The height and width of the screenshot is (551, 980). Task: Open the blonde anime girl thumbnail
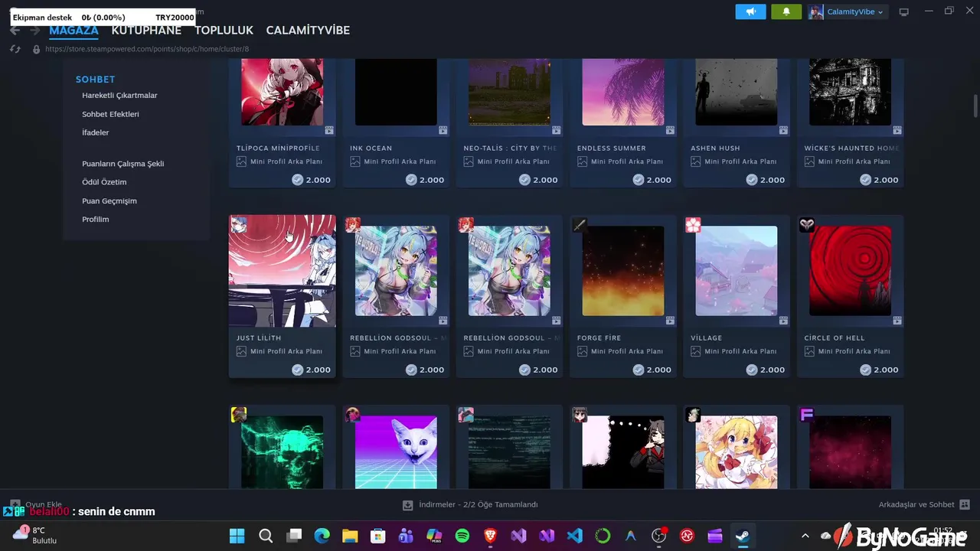click(736, 452)
